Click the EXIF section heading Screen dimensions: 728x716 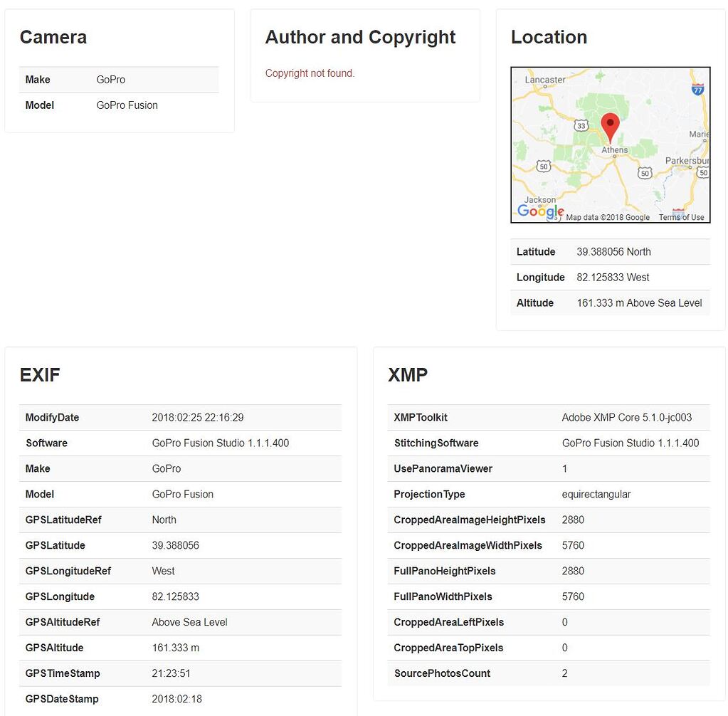pyautogui.click(x=39, y=376)
